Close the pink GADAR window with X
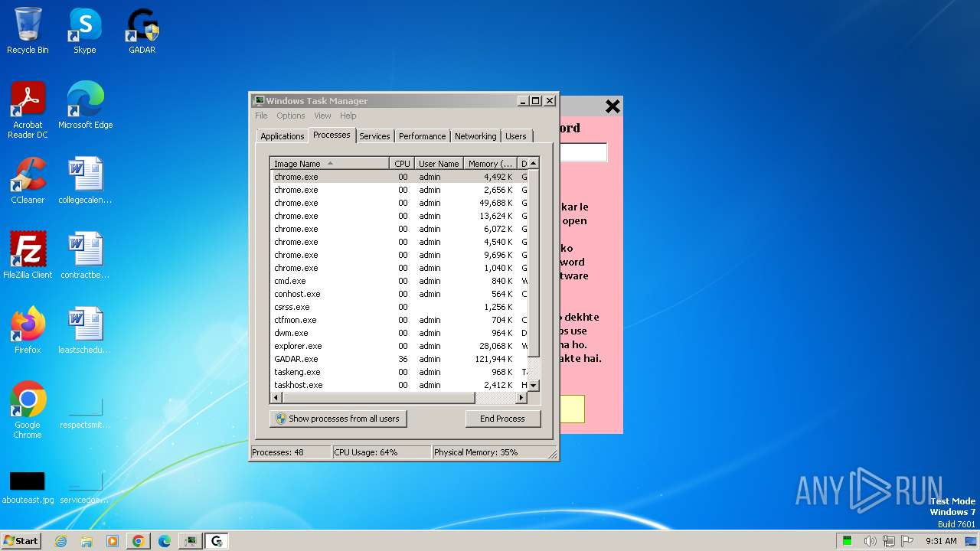This screenshot has height=551, width=980. pos(612,106)
